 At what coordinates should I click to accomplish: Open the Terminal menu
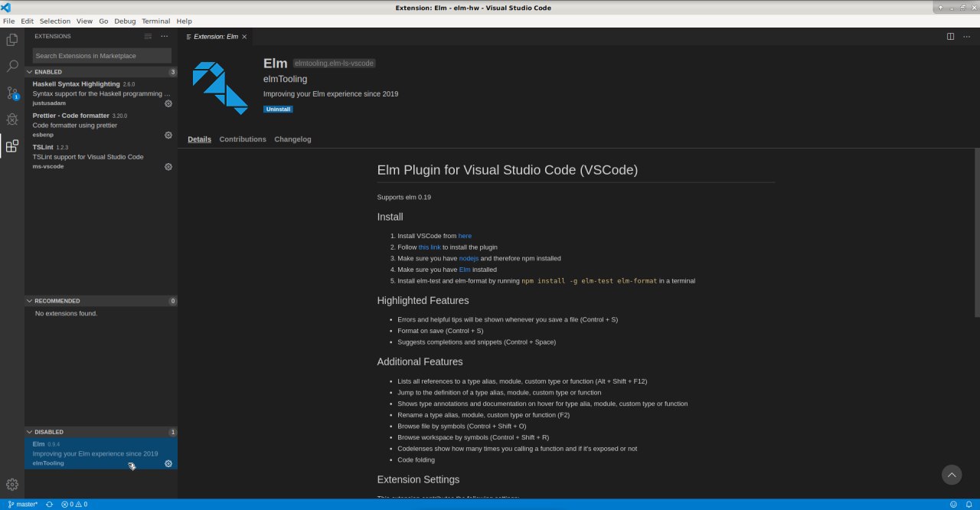point(156,21)
